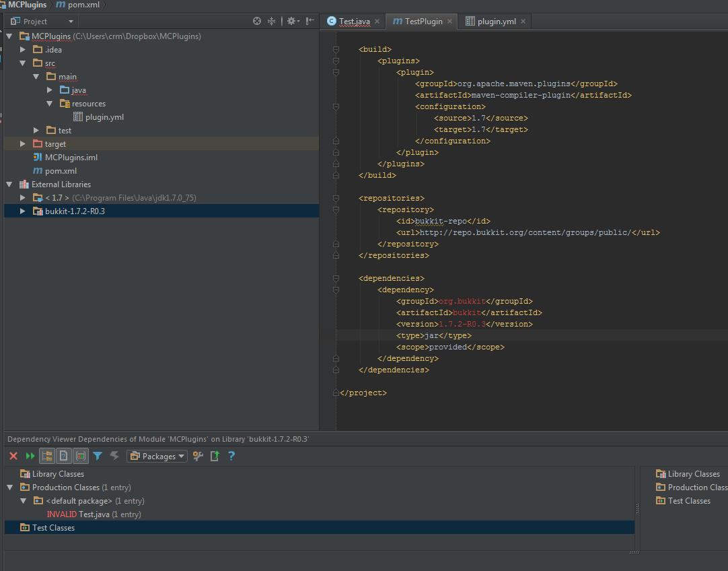Toggle show files button in dependency toolbar
Image resolution: width=728 pixels, height=571 pixels.
tap(64, 456)
